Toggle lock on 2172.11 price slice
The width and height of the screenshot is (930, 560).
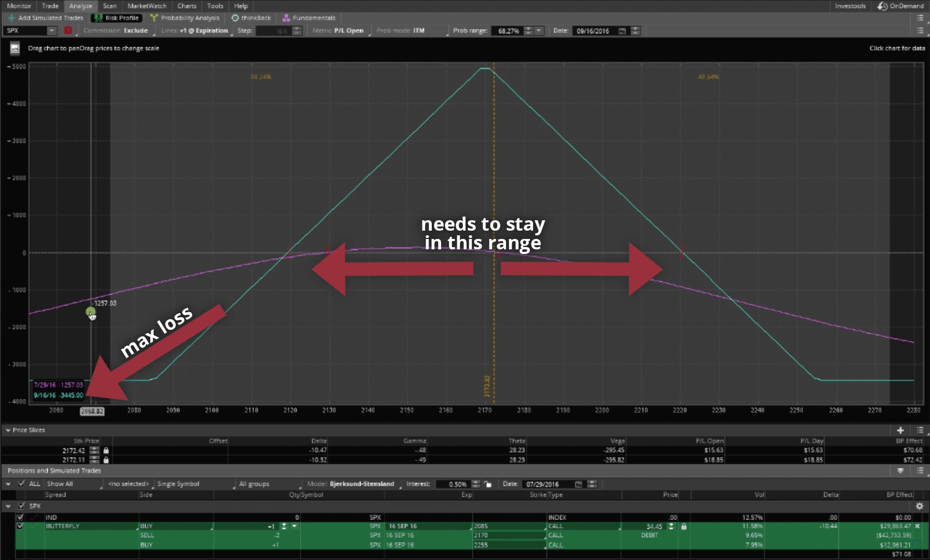point(106,460)
